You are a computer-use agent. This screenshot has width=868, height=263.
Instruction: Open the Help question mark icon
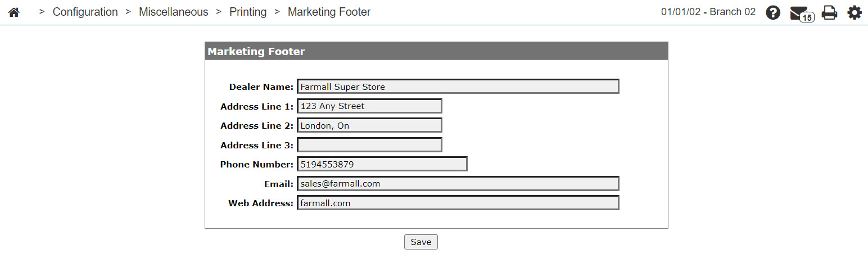pos(773,12)
